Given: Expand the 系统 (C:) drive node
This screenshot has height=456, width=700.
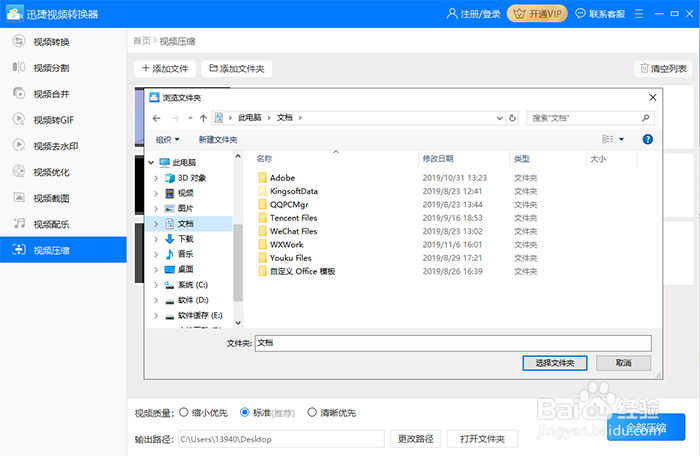Looking at the screenshot, I should [x=156, y=285].
